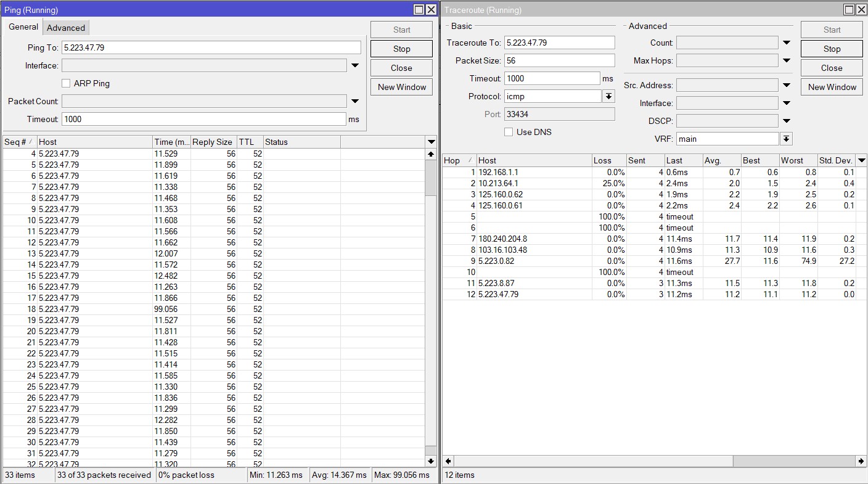Image resolution: width=868 pixels, height=484 pixels.
Task: Click the Traceroute horizontal scrollbar thumb
Action: tap(593, 461)
